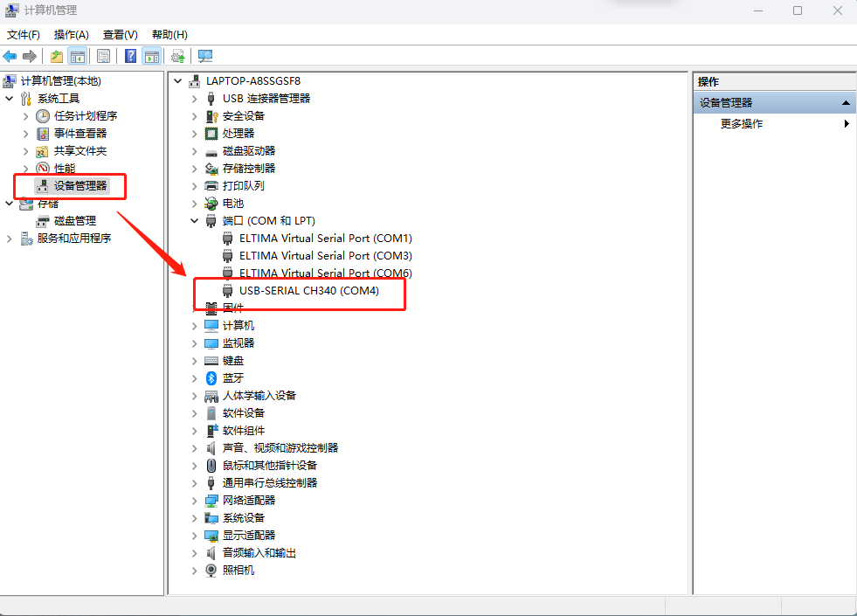Expand 事件查看器 in left tree
The image size is (857, 616).
click(25, 134)
